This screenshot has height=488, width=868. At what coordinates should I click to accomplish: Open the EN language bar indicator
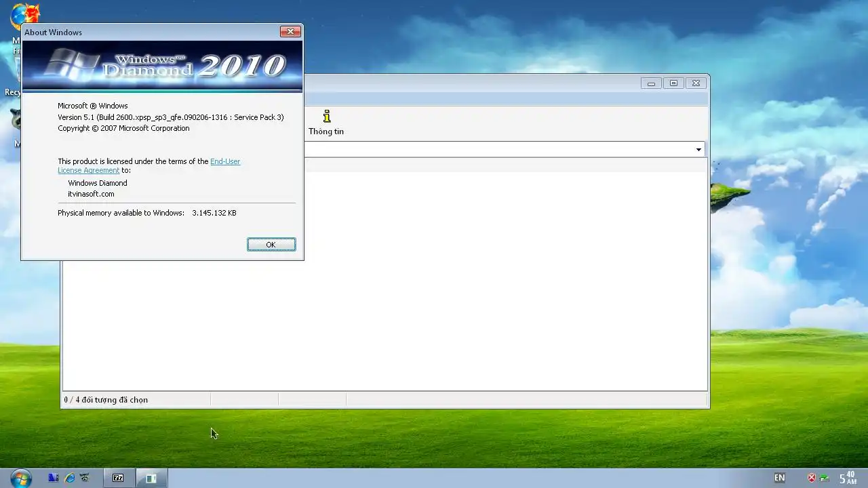pyautogui.click(x=780, y=478)
